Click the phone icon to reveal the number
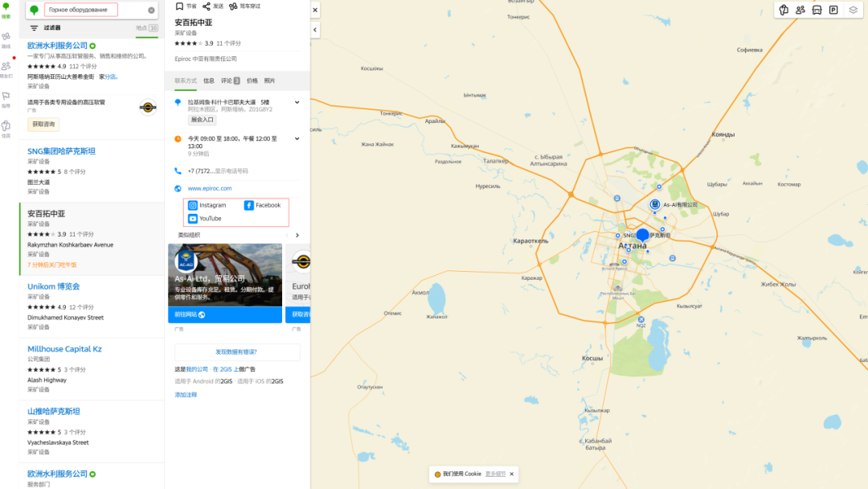The height and width of the screenshot is (489, 868). point(178,171)
